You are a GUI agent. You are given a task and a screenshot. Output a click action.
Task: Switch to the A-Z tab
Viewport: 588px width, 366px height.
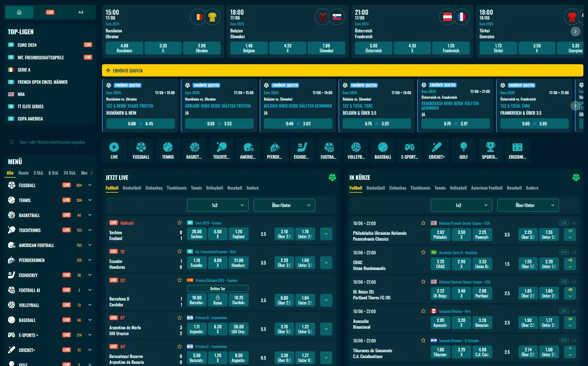pyautogui.click(x=81, y=12)
